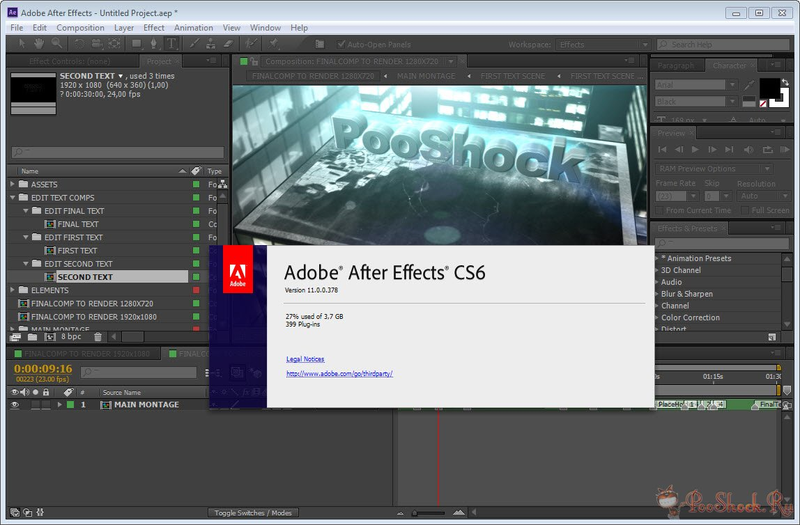Open the Legal Notices link

coord(305,359)
